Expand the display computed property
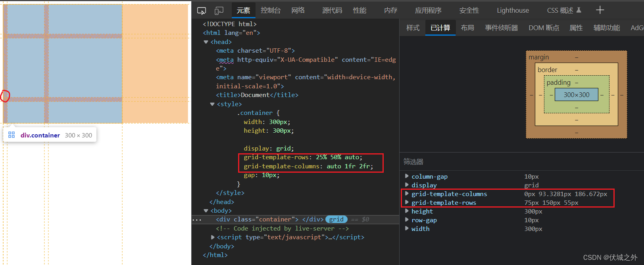This screenshot has width=644, height=265. 407,185
